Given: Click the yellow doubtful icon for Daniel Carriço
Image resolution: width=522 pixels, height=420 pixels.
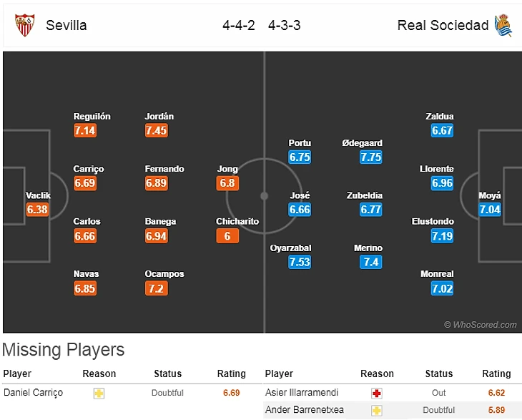Looking at the screenshot, I should 99,393.
